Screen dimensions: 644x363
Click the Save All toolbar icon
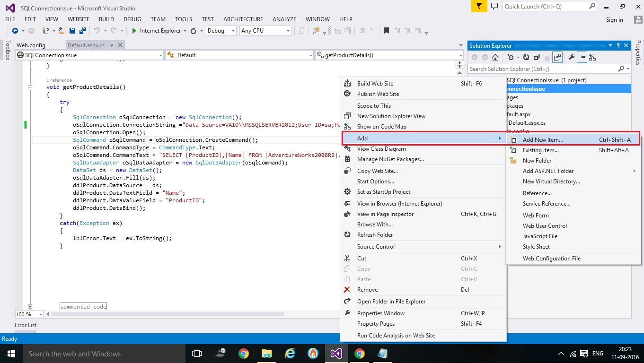(x=82, y=31)
